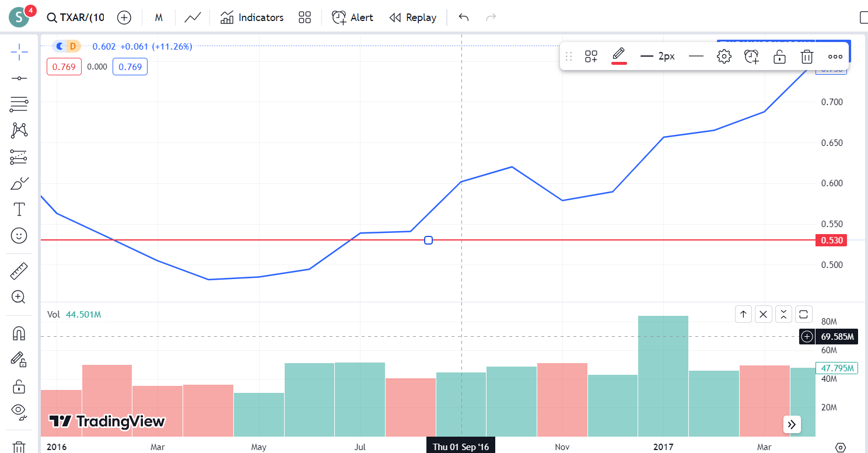Change the M time interval
Viewport: 868px width, 453px height.
158,18
